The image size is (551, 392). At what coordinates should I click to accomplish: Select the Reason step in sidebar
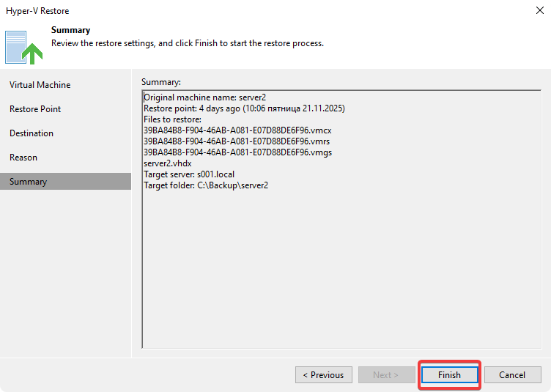coord(23,158)
